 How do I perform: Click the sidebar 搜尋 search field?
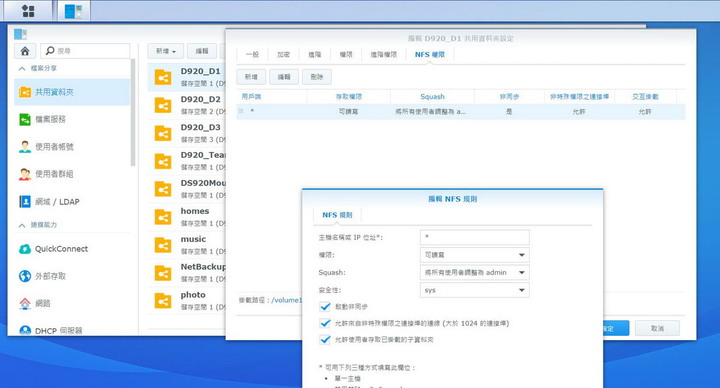pyautogui.click(x=85, y=51)
